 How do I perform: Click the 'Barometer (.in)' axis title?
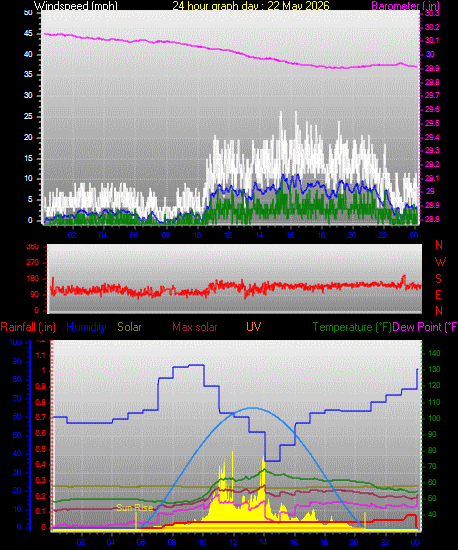405,6
